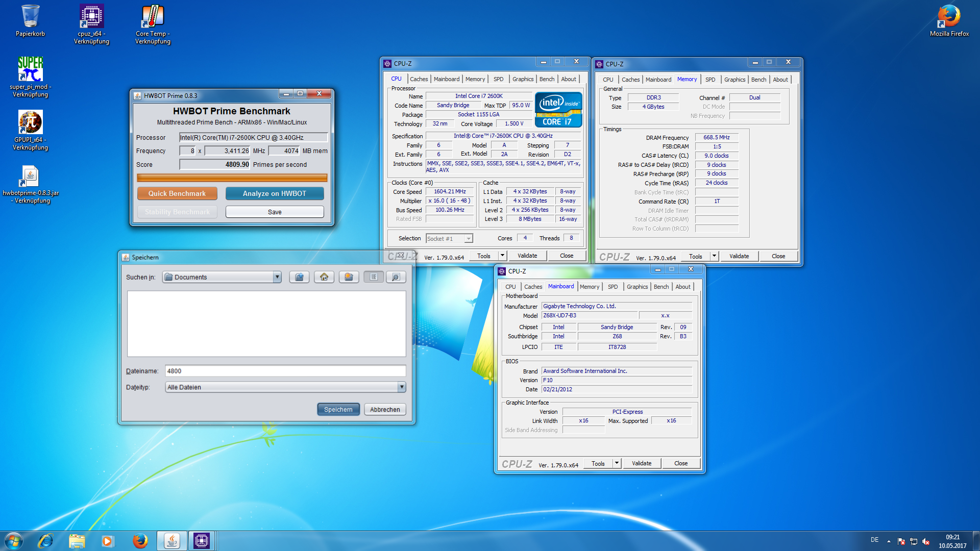Click Validate in Memory CPU-Z window
980x551 pixels.
[x=739, y=256]
